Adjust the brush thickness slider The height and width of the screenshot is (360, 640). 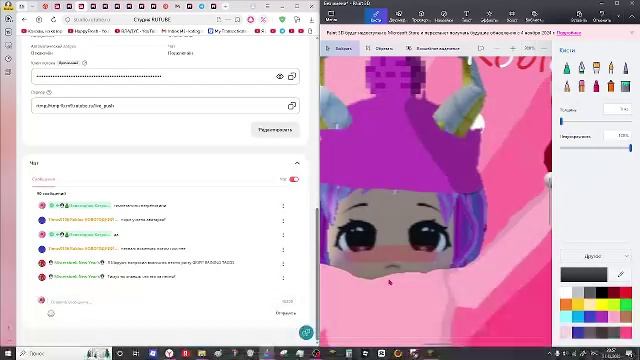pos(596,122)
